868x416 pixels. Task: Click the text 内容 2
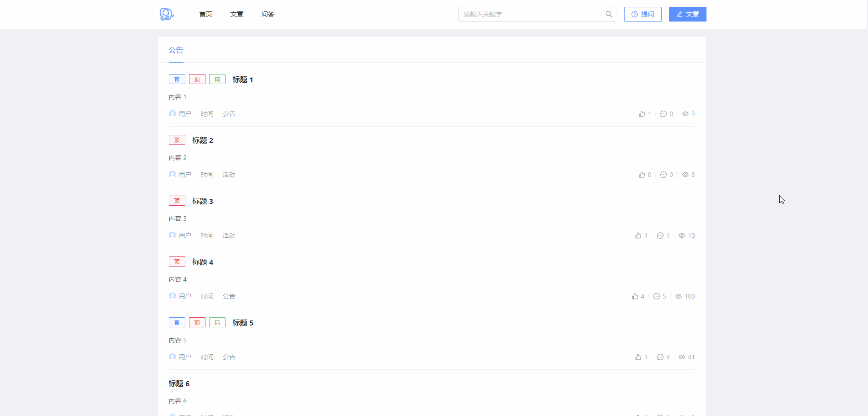tap(178, 158)
